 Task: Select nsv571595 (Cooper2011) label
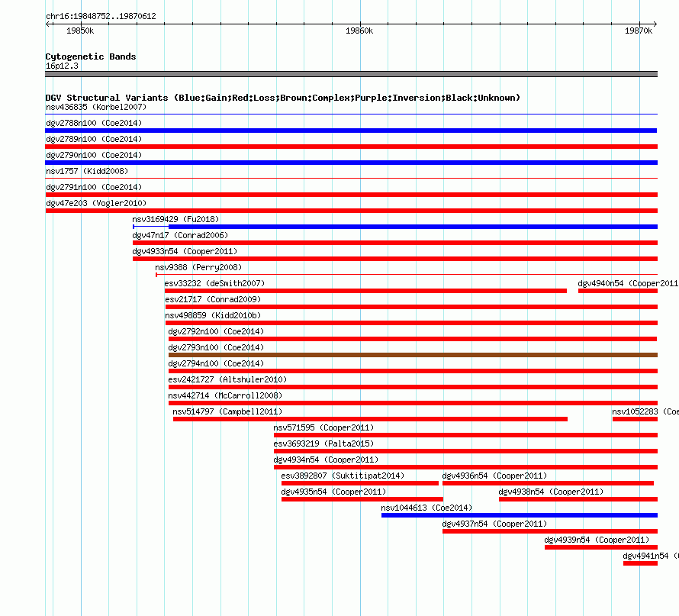point(323,427)
